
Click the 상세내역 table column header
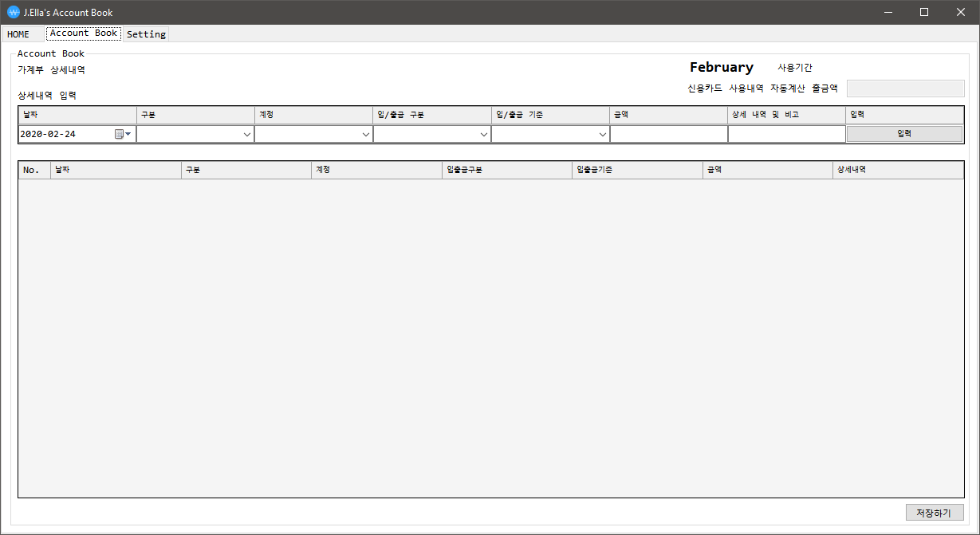pyautogui.click(x=898, y=170)
